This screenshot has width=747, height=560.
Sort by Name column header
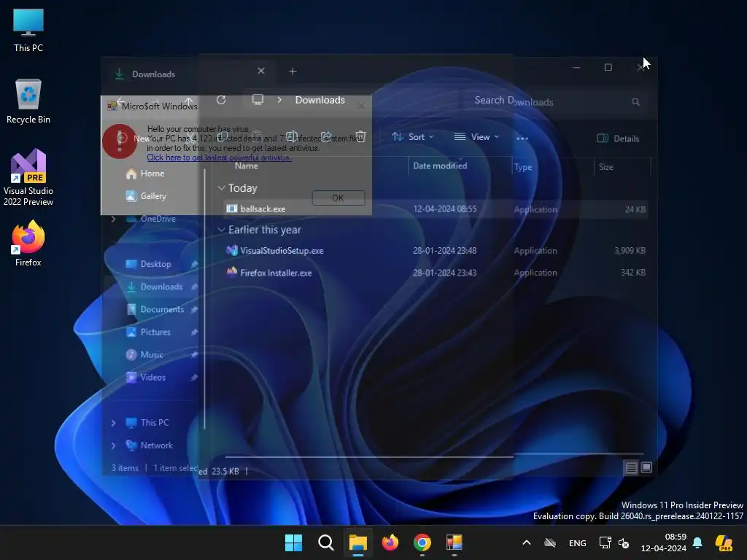247,166
